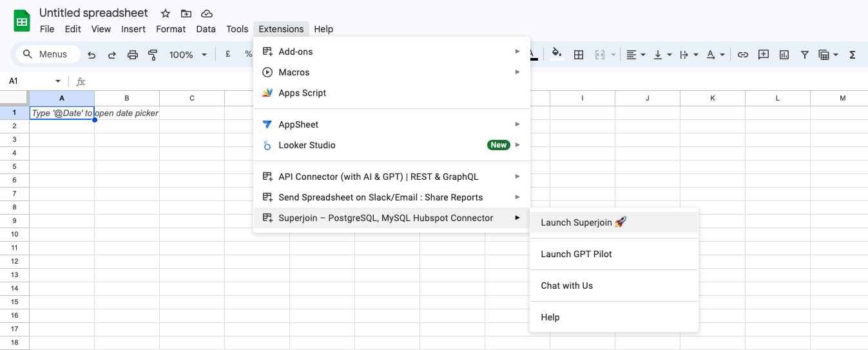The image size is (868, 350).
Task: Click the Macros play icon
Action: pyautogui.click(x=267, y=72)
